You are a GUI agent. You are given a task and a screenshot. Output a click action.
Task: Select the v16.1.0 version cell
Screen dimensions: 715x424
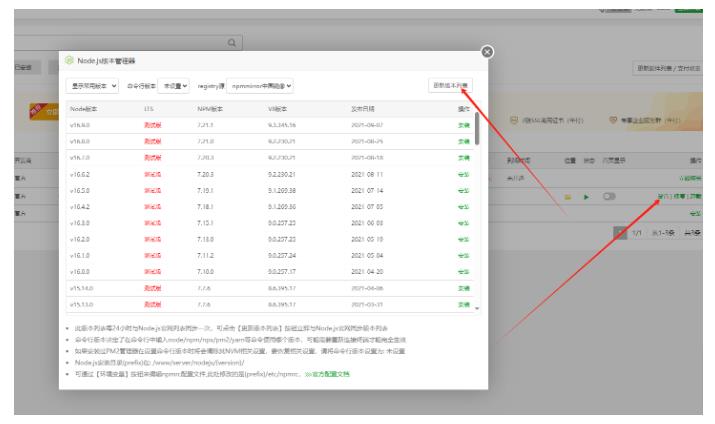click(x=80, y=256)
